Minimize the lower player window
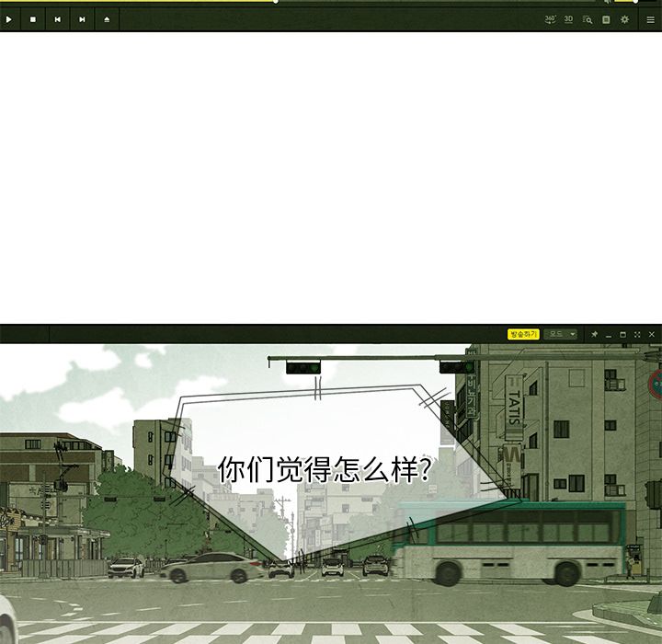The image size is (662, 644). [x=609, y=334]
